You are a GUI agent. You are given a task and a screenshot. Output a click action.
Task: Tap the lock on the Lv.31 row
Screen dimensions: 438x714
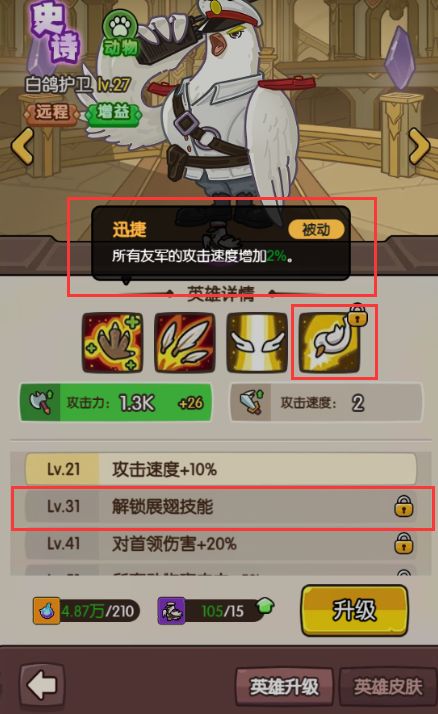[403, 506]
